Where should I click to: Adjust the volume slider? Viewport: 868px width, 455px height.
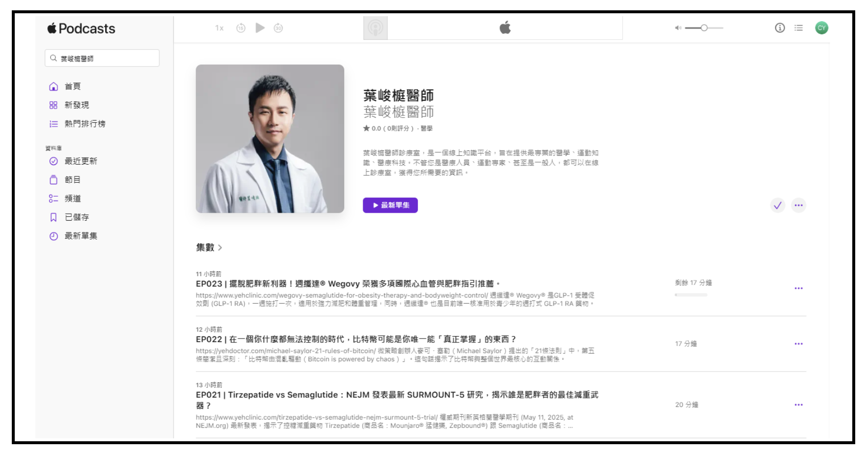(x=704, y=28)
